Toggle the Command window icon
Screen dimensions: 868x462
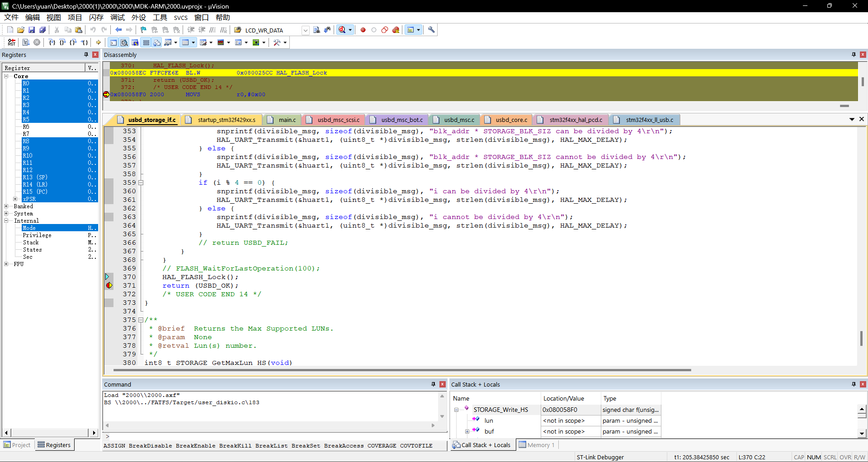[x=113, y=42]
